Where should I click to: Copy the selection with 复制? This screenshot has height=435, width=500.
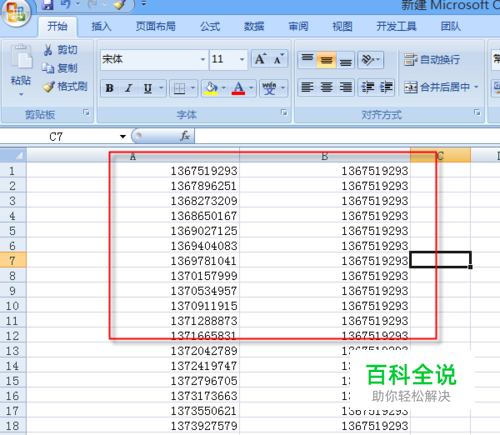pos(60,68)
